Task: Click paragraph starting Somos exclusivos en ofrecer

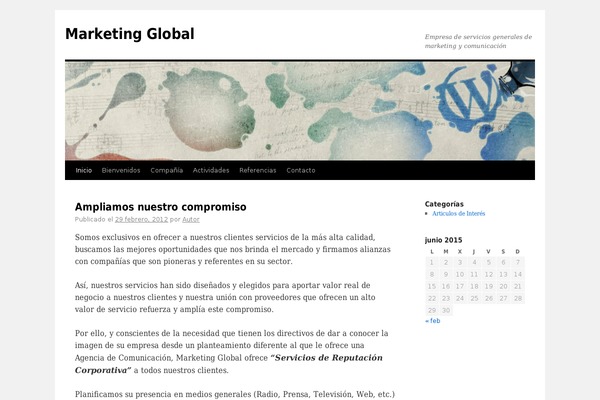Action: [x=233, y=249]
